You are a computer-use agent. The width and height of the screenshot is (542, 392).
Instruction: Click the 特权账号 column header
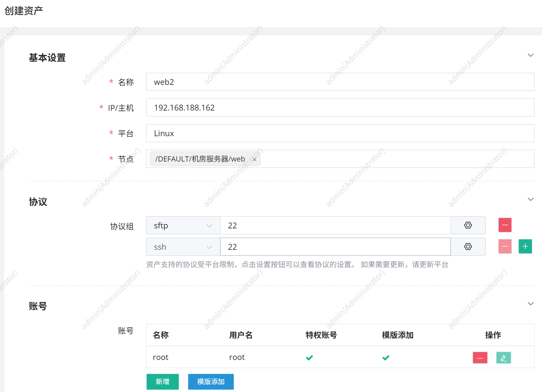click(x=321, y=335)
